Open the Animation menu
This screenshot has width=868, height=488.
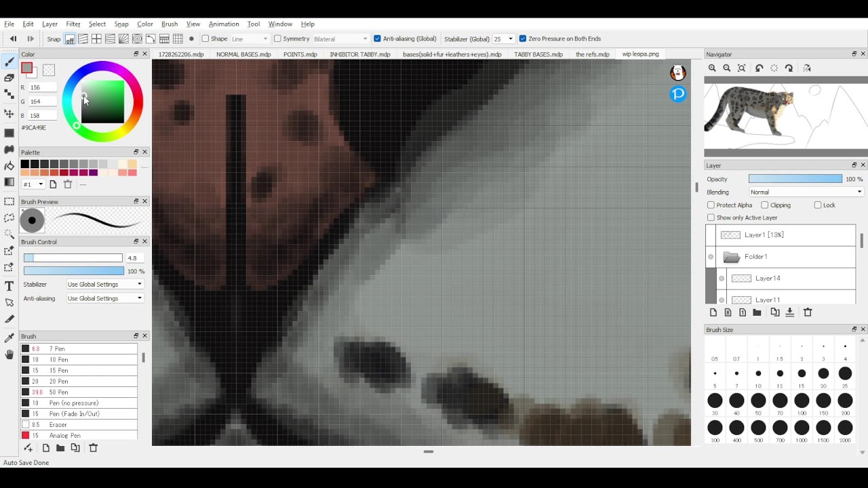[x=224, y=24]
